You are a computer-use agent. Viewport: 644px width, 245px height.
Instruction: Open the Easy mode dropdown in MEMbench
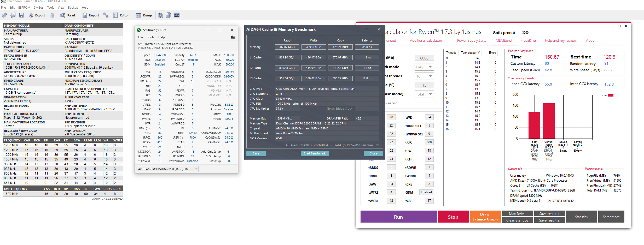pyautogui.click(x=424, y=67)
